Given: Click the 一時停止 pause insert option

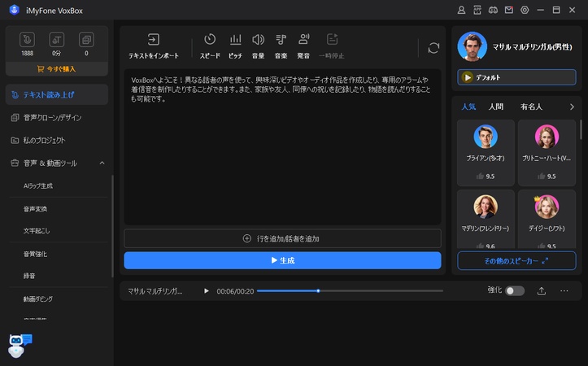Looking at the screenshot, I should pos(332,46).
